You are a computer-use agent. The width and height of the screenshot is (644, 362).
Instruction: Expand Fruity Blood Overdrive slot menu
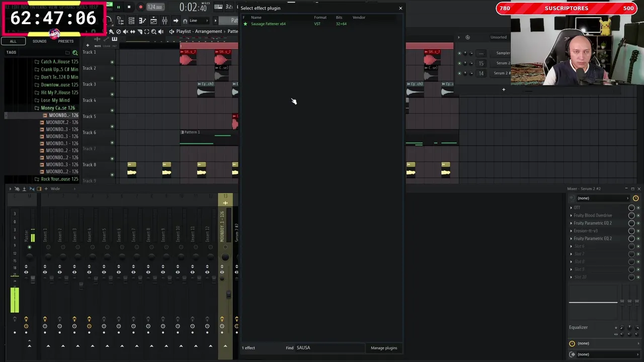571,215
